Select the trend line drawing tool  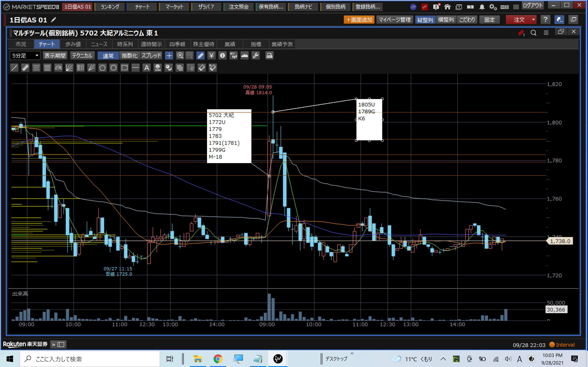pyautogui.click(x=14, y=68)
